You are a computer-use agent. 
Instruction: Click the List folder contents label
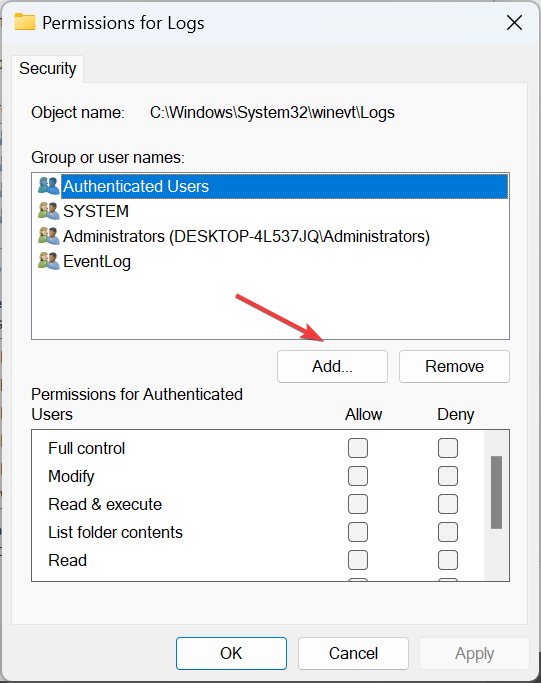coord(115,532)
